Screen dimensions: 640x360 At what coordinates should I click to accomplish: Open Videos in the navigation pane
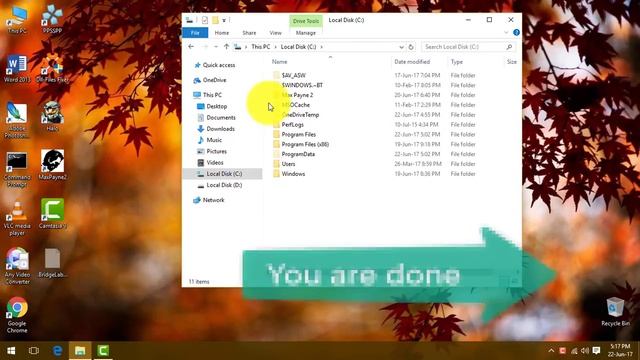tap(215, 162)
